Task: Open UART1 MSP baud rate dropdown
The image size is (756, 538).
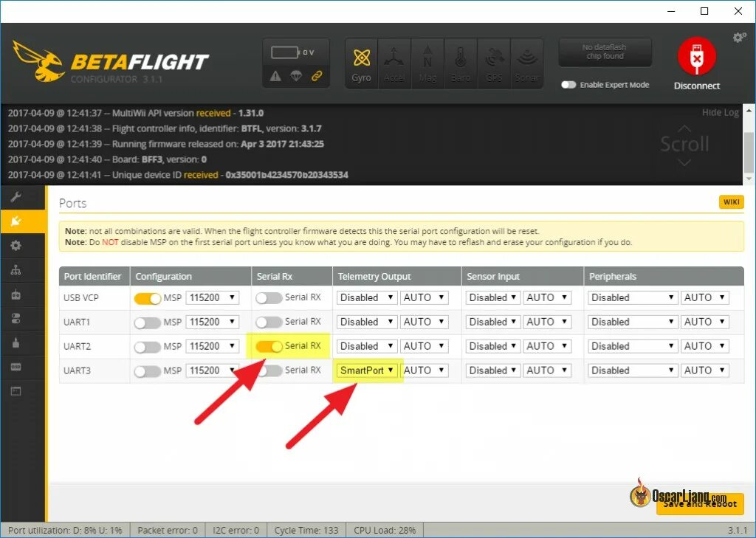Action: pos(212,322)
